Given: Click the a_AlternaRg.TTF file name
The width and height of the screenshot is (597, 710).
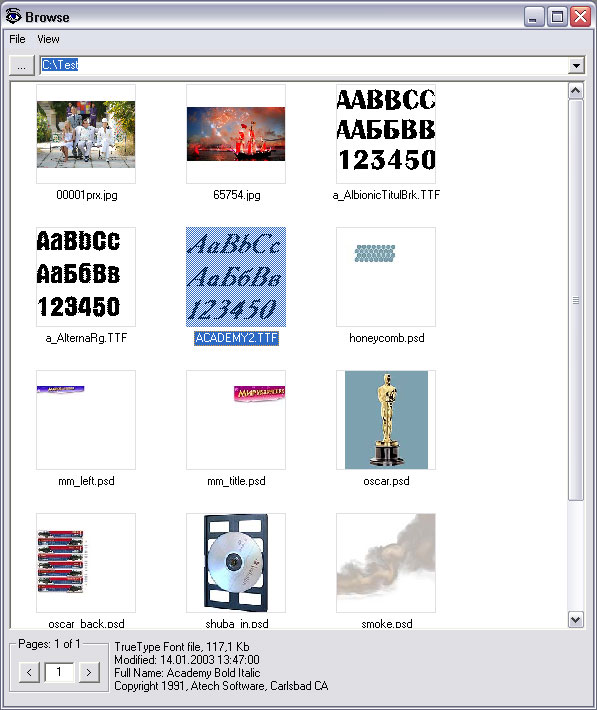Looking at the screenshot, I should coord(86,338).
